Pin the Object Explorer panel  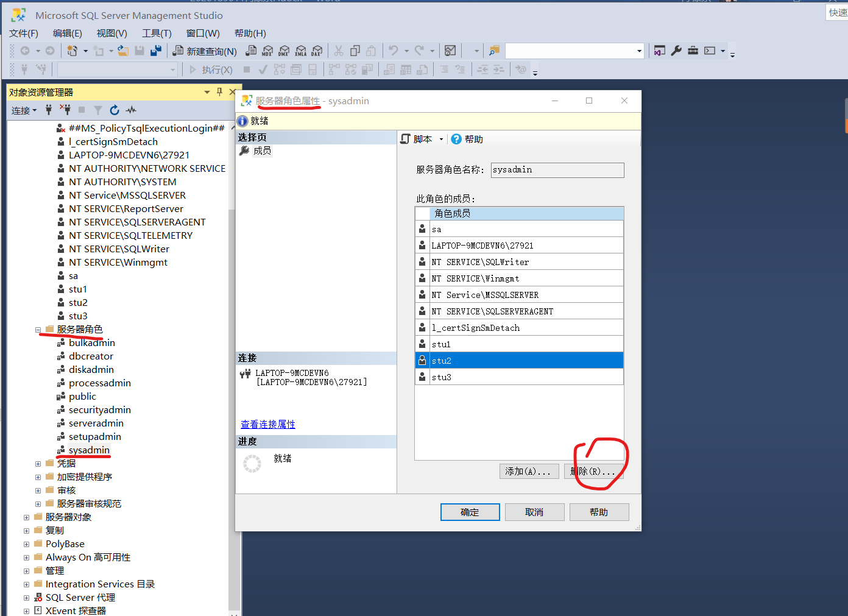pyautogui.click(x=219, y=92)
